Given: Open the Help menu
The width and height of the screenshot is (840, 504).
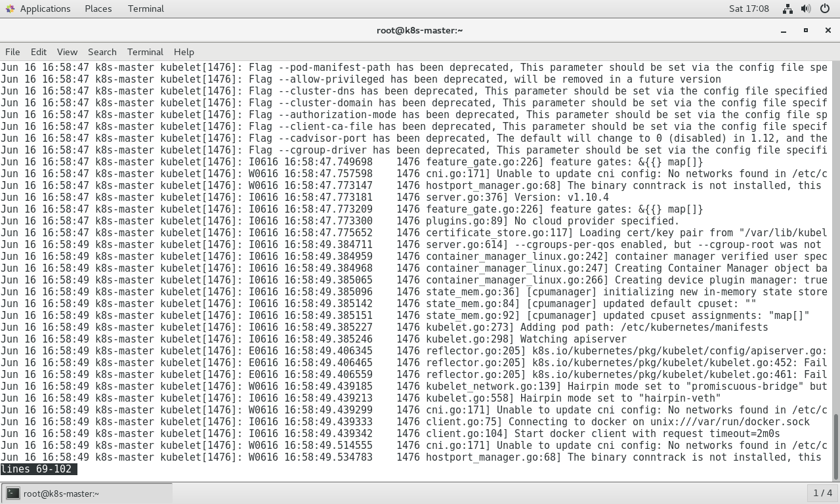Looking at the screenshot, I should click(x=184, y=52).
